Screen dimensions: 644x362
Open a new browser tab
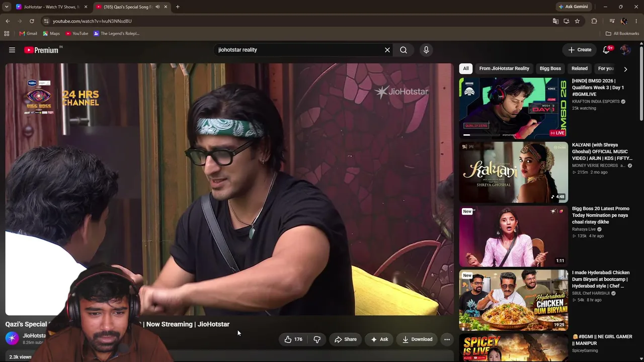[178, 7]
